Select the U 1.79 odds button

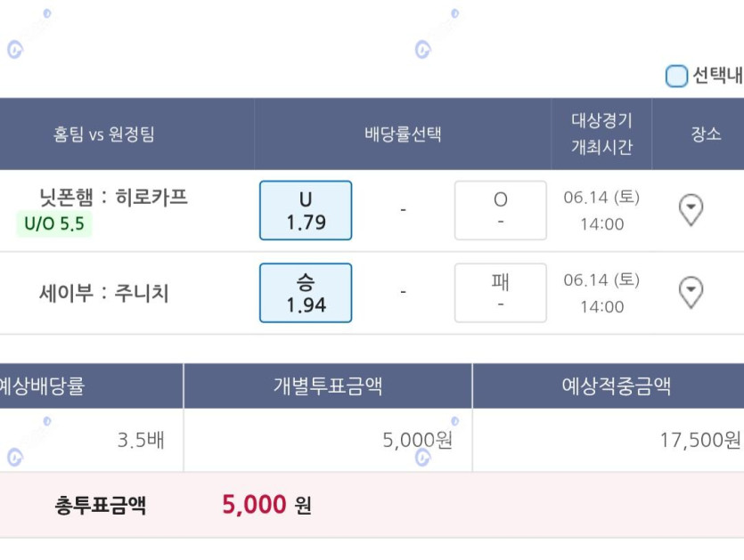pos(306,210)
